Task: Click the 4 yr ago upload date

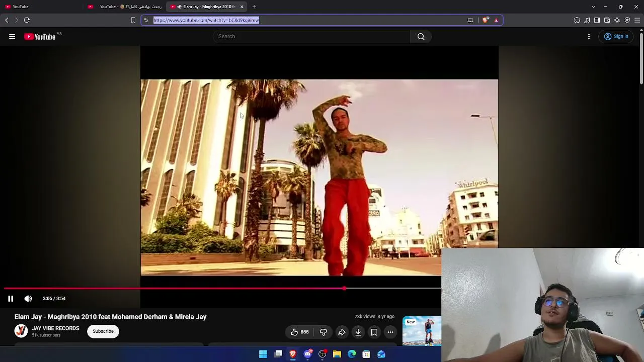Action: click(x=386, y=317)
